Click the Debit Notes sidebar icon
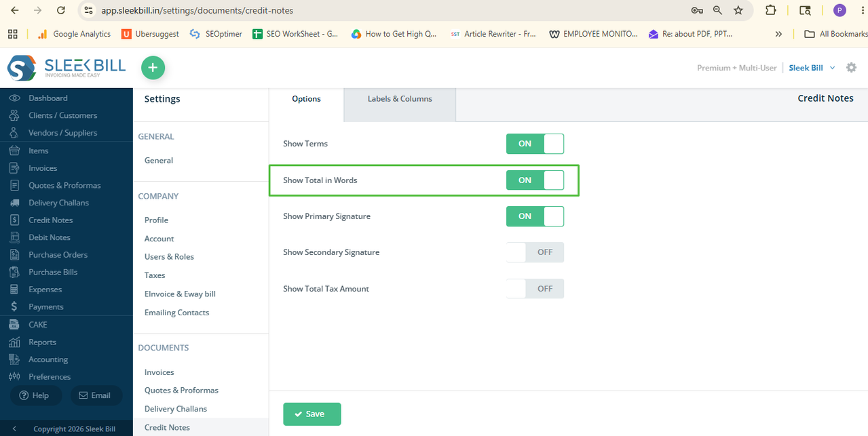 [14, 237]
